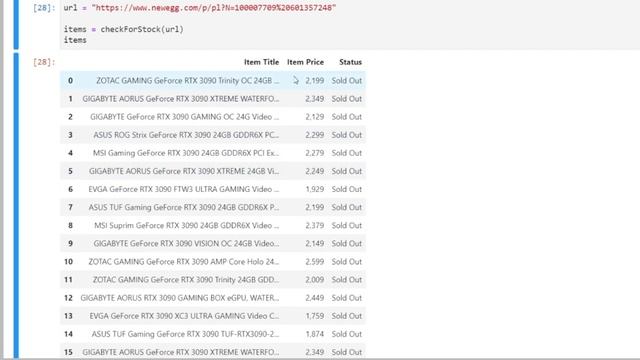640x360 pixels.
Task: Select EVGA GeForce RTX 3090 FTW3 ULTRA title
Action: [184, 189]
